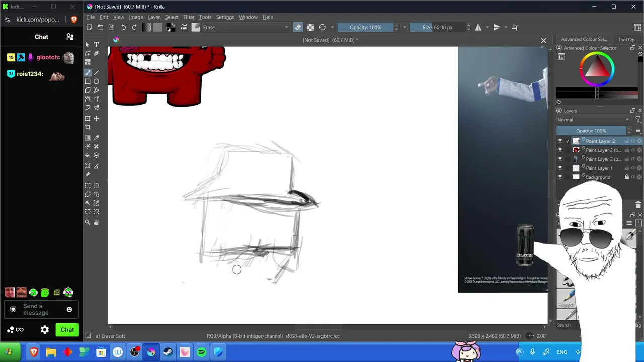Select the Zoom tool
Screen dimensions: 644x362
pos(88,222)
